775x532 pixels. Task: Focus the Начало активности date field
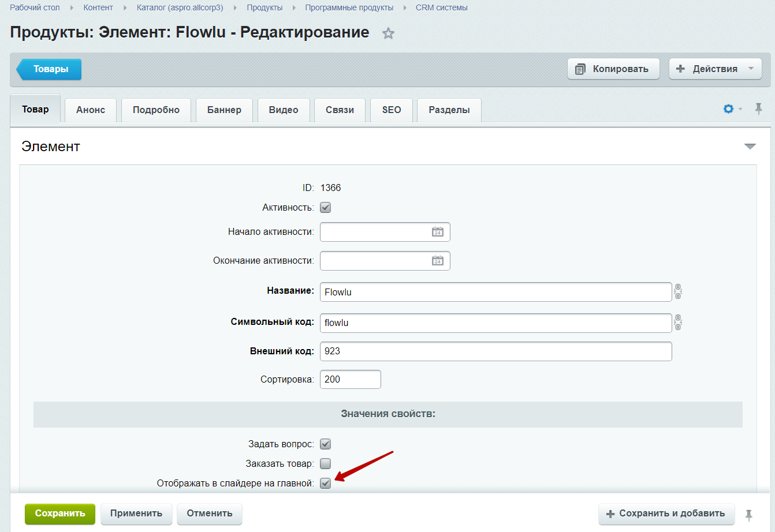click(385, 232)
